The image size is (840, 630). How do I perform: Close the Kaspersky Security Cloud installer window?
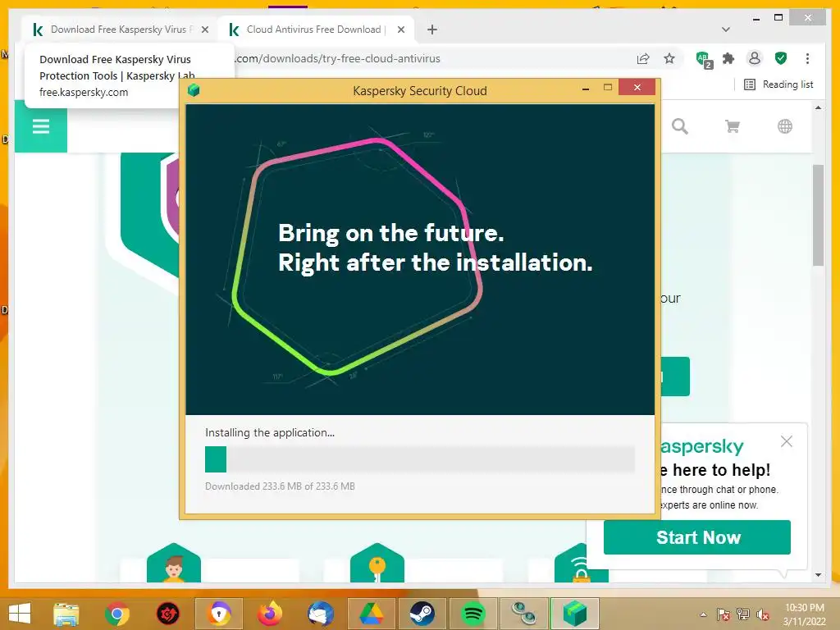(637, 87)
